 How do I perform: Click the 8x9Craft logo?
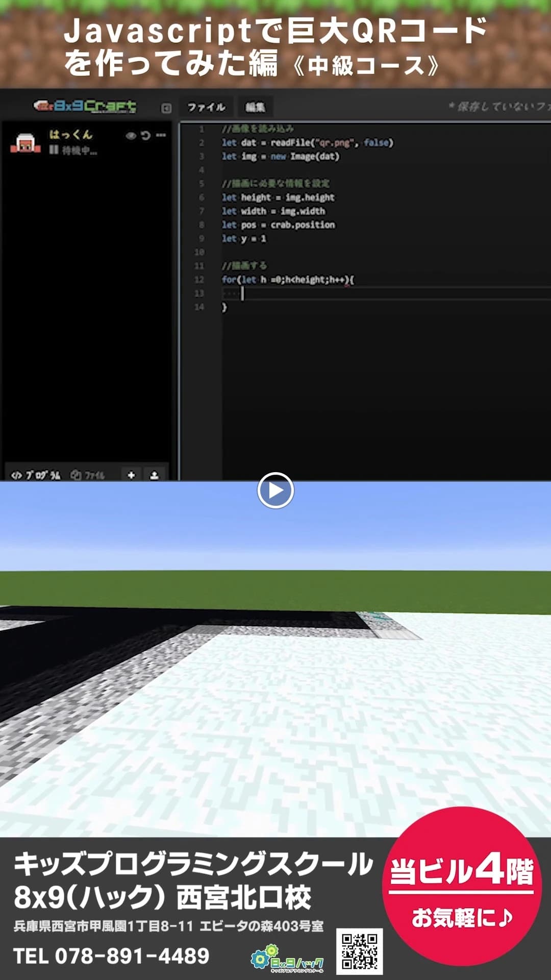pyautogui.click(x=85, y=106)
